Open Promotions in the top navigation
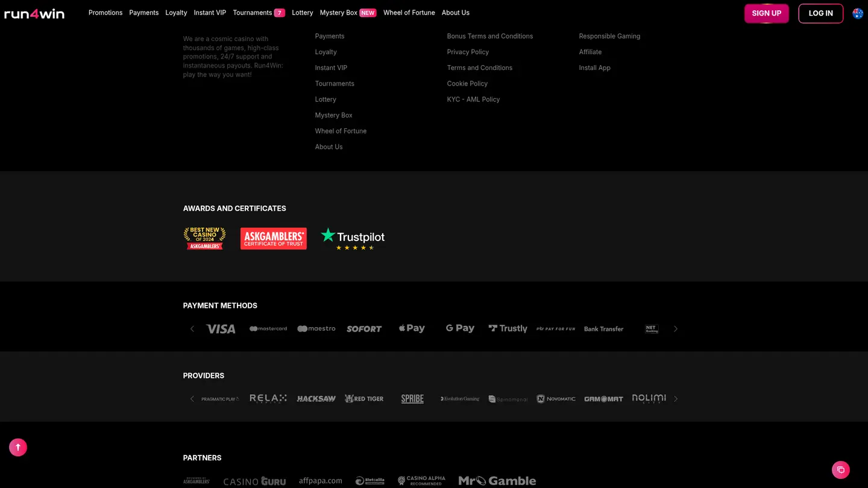 105,13
